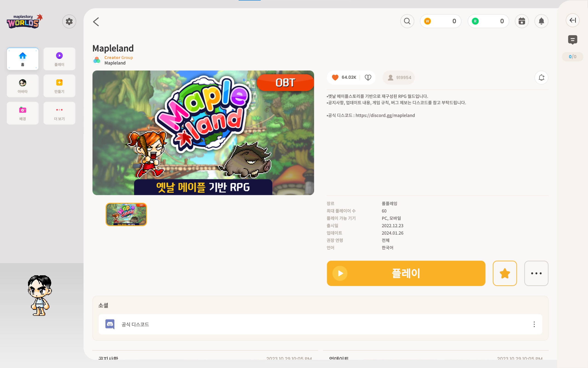The image size is (588, 368).
Task: Open the calendar event icon
Action: (522, 21)
